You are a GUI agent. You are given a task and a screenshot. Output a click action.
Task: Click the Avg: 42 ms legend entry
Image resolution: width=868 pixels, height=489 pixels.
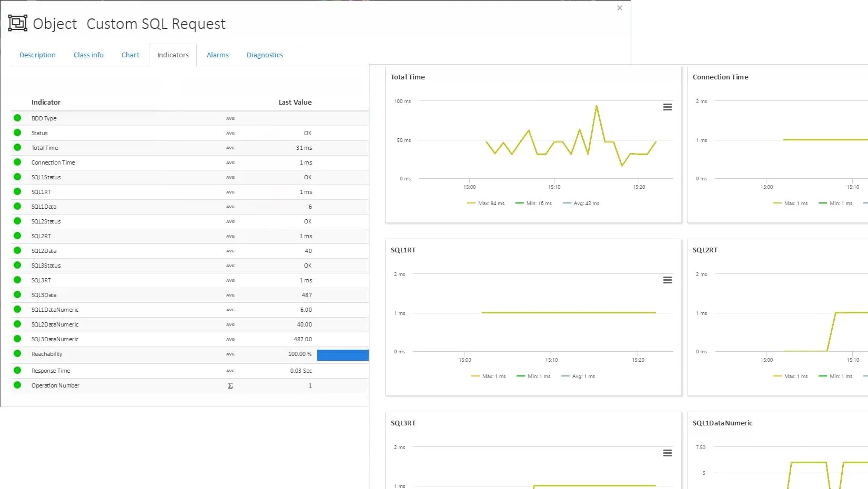tap(581, 203)
